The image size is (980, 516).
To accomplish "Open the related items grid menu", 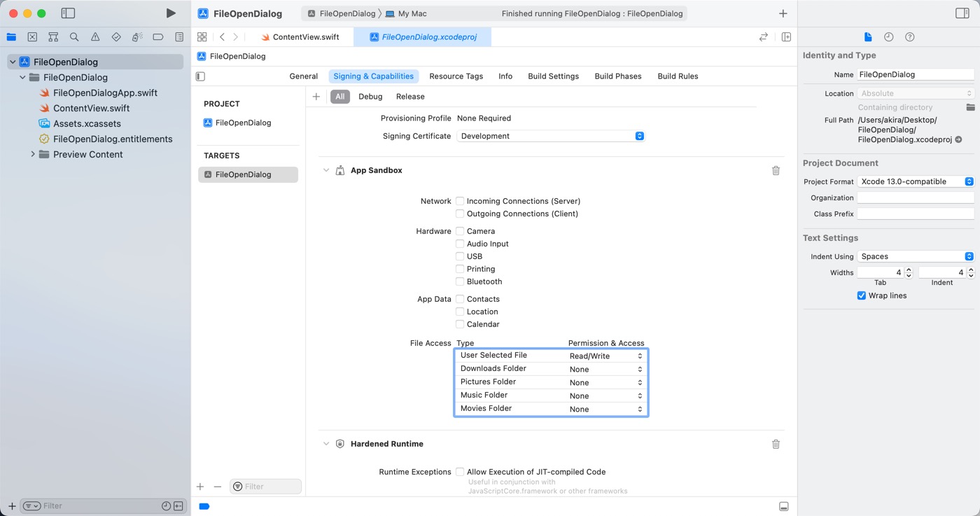I will [x=202, y=37].
